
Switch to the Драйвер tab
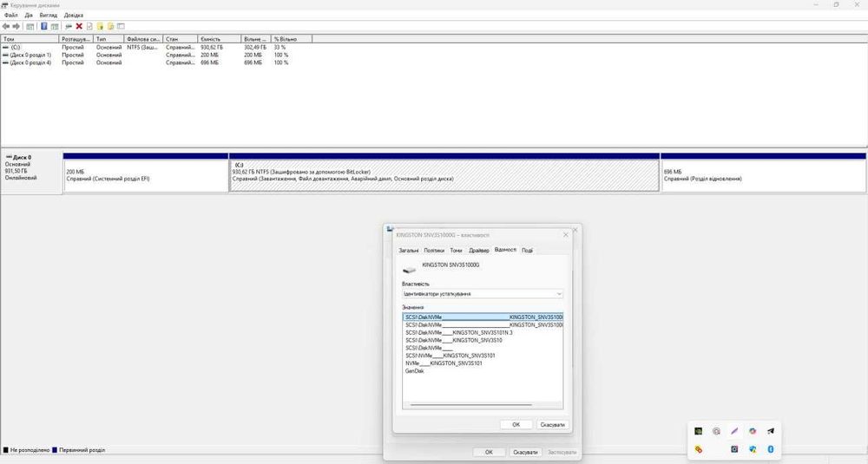(x=479, y=251)
